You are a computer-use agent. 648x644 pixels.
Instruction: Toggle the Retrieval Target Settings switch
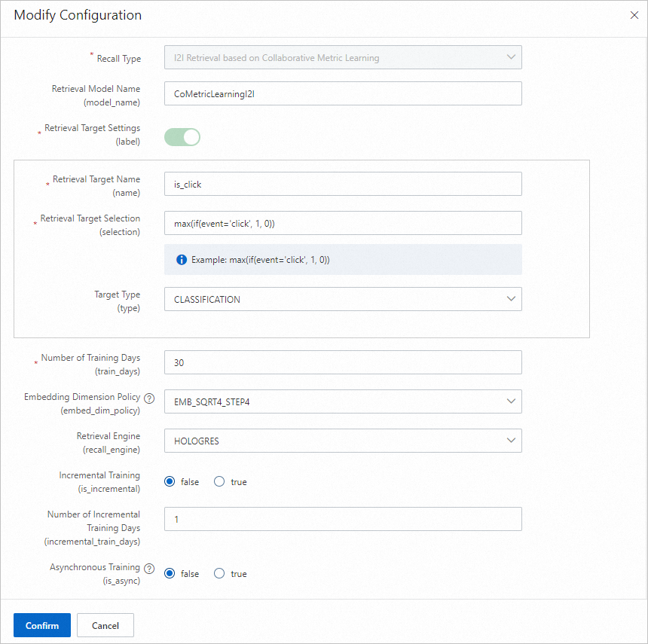[x=182, y=136]
